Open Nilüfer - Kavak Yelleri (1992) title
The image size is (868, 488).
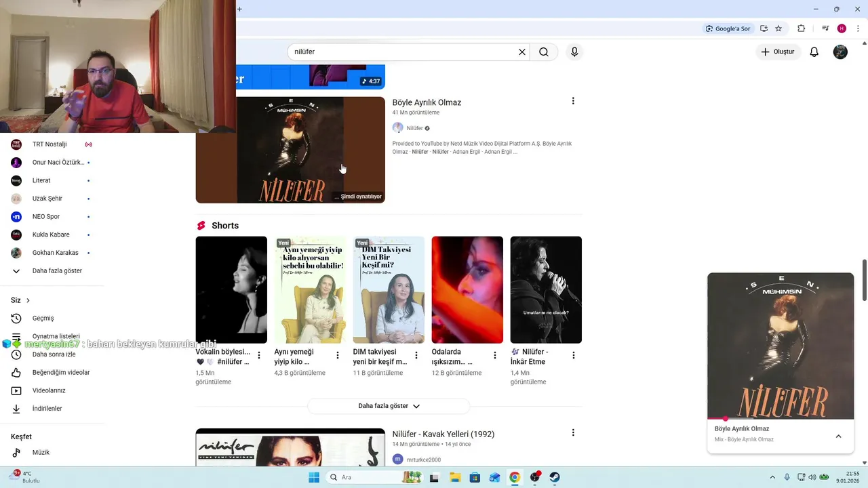click(x=443, y=434)
